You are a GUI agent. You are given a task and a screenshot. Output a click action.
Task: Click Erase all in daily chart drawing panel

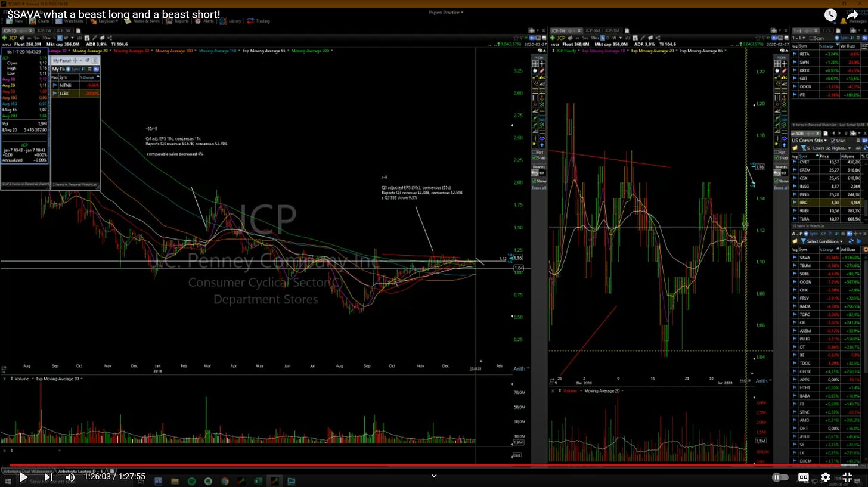[539, 188]
